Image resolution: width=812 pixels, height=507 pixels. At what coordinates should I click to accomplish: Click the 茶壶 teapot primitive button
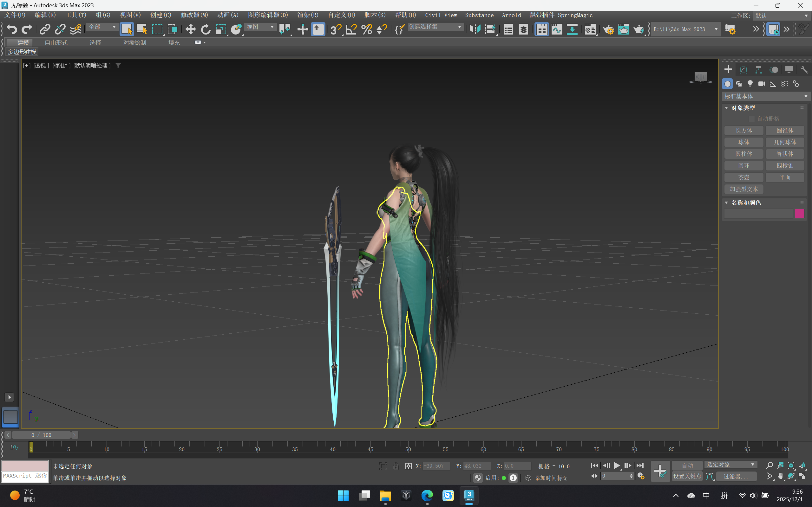(743, 177)
